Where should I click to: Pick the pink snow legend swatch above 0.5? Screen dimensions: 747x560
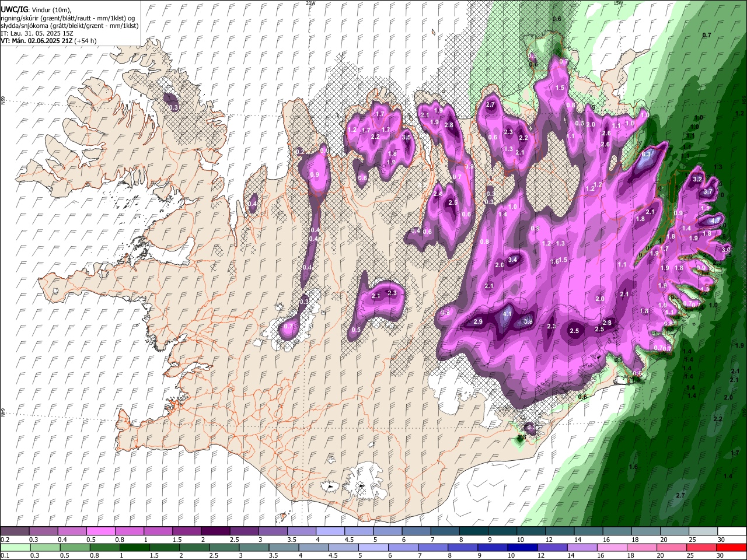[x=100, y=531]
